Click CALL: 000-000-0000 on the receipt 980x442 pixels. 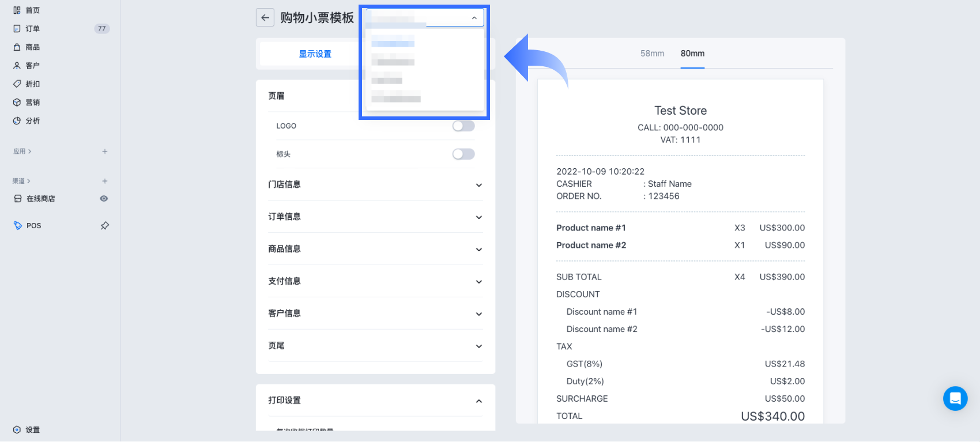(x=680, y=128)
